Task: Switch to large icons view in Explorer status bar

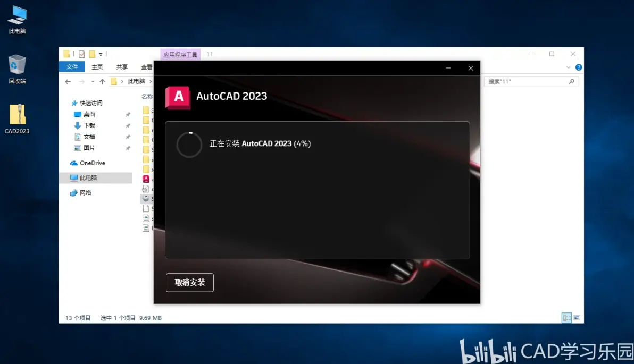Action: [577, 318]
